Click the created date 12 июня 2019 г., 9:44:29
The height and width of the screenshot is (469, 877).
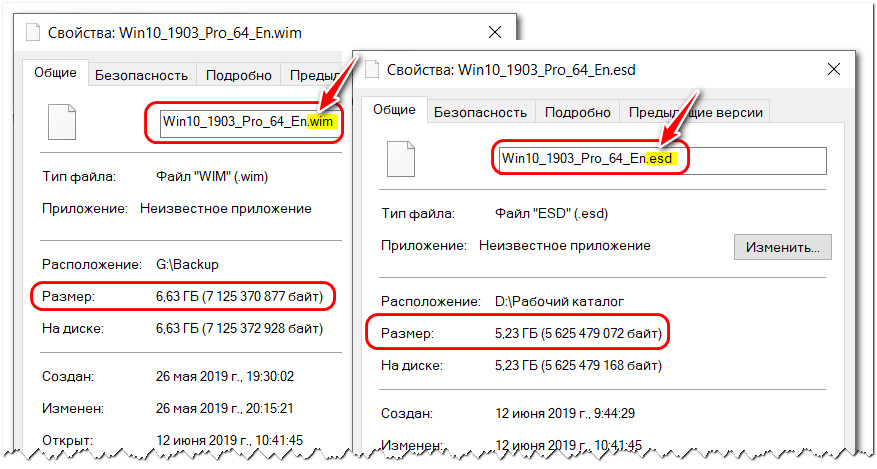click(565, 414)
